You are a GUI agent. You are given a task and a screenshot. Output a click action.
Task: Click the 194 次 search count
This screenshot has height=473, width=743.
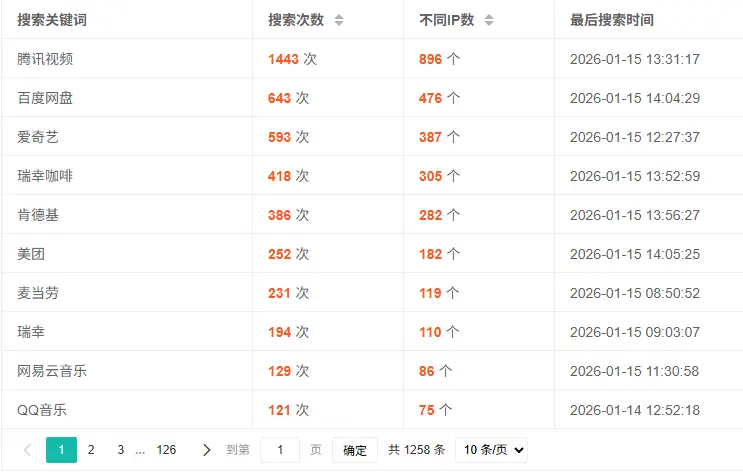[x=289, y=332]
